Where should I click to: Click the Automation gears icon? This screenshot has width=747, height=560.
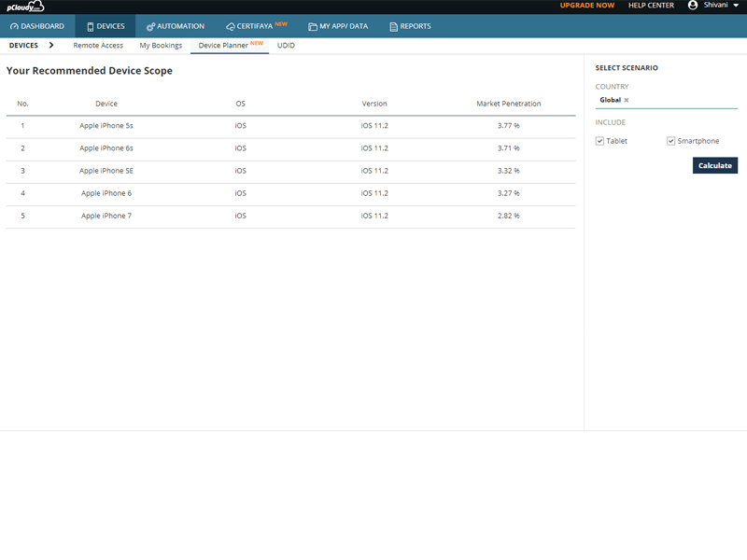click(x=150, y=27)
